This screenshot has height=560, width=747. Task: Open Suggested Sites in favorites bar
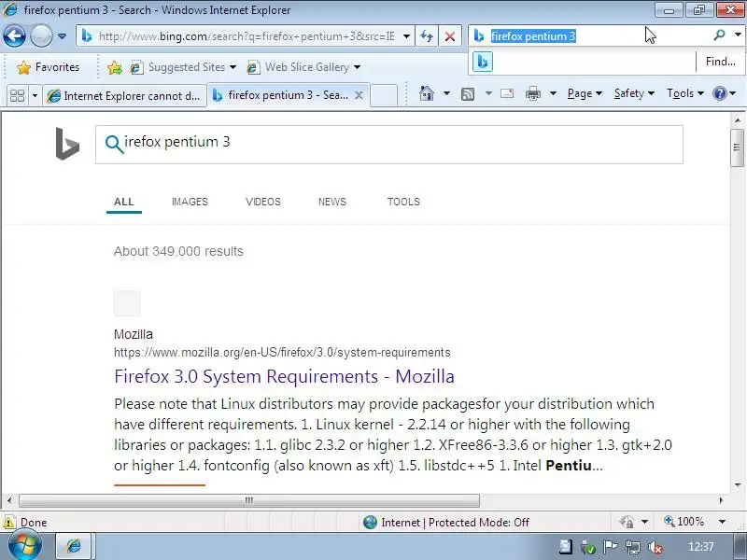click(183, 67)
